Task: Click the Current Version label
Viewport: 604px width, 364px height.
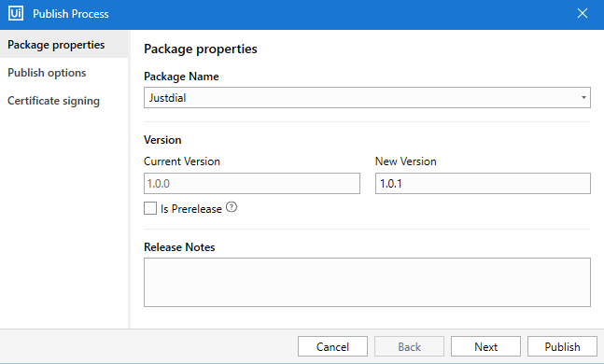Action: [182, 161]
